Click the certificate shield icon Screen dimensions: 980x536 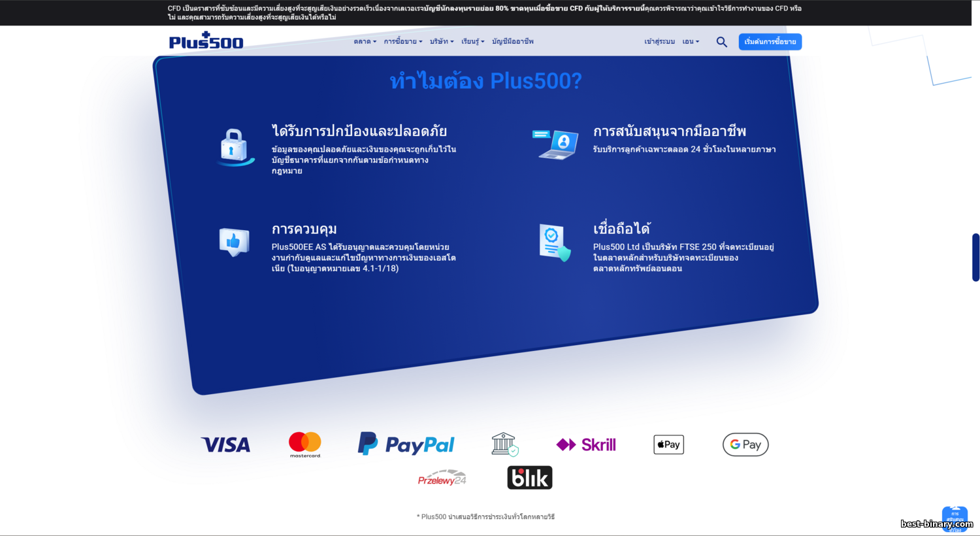555,243
